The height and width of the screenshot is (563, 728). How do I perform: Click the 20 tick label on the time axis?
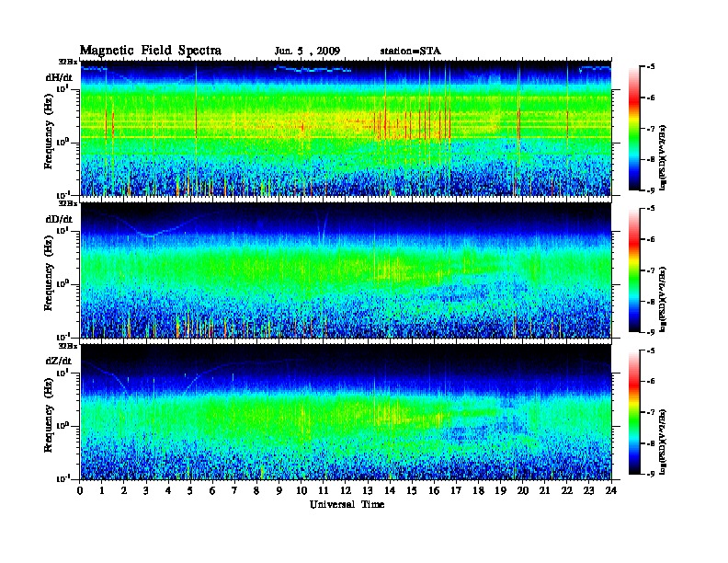click(x=523, y=491)
